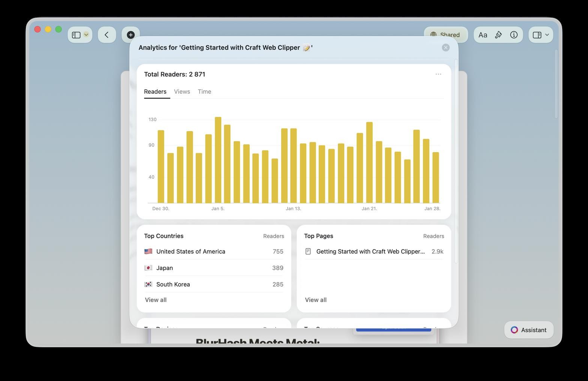The width and height of the screenshot is (588, 381).
Task: Click View all under Top Pages
Action: click(315, 300)
